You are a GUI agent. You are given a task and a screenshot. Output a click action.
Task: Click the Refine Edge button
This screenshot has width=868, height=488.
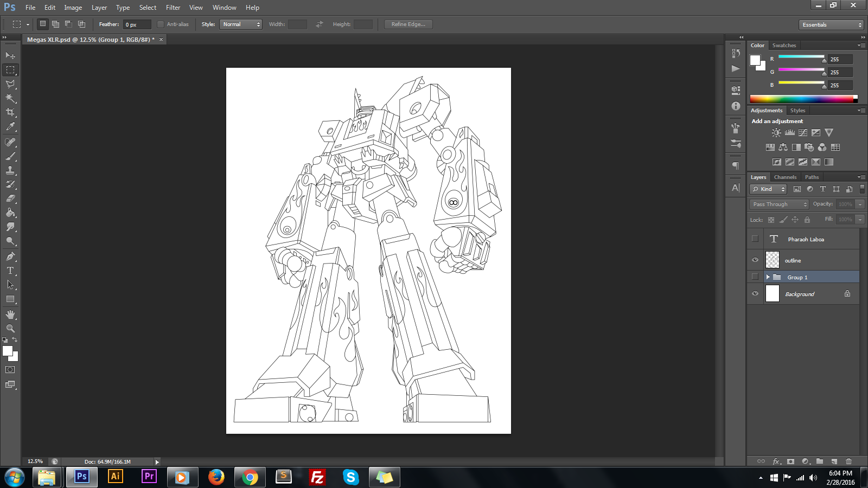click(x=408, y=24)
